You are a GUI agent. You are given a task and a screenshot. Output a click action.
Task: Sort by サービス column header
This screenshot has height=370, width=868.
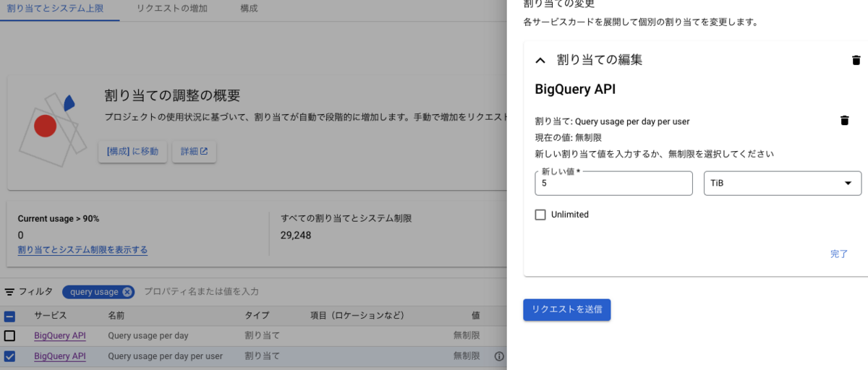(50, 316)
